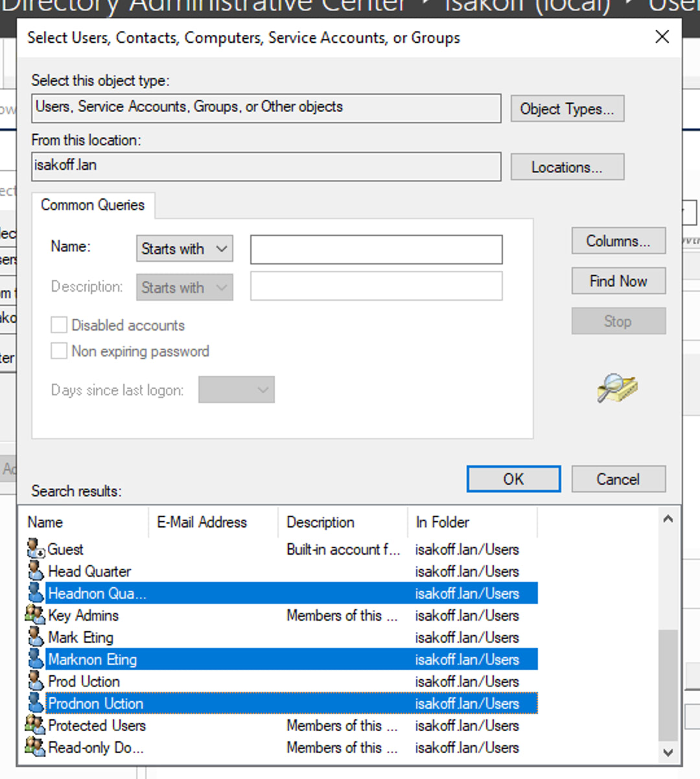This screenshot has width=700, height=779.
Task: Select the Protected Users group icon
Action: coord(35,725)
